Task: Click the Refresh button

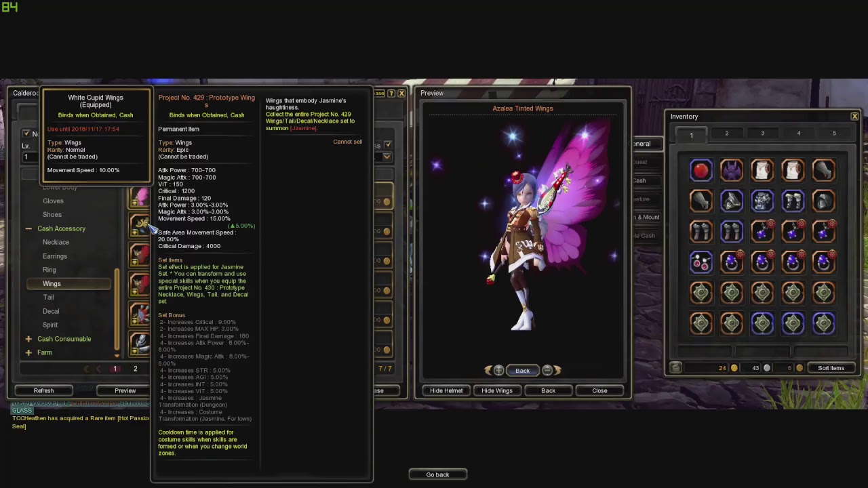Action: click(x=43, y=390)
